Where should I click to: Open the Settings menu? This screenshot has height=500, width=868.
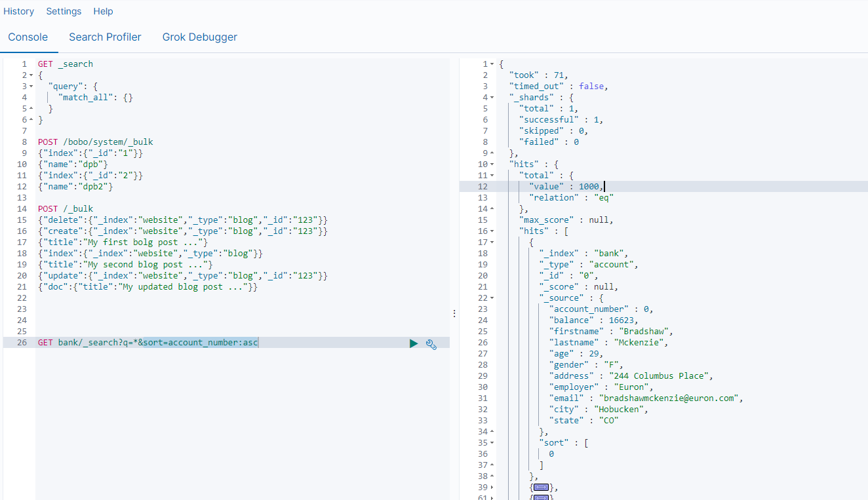tap(64, 11)
